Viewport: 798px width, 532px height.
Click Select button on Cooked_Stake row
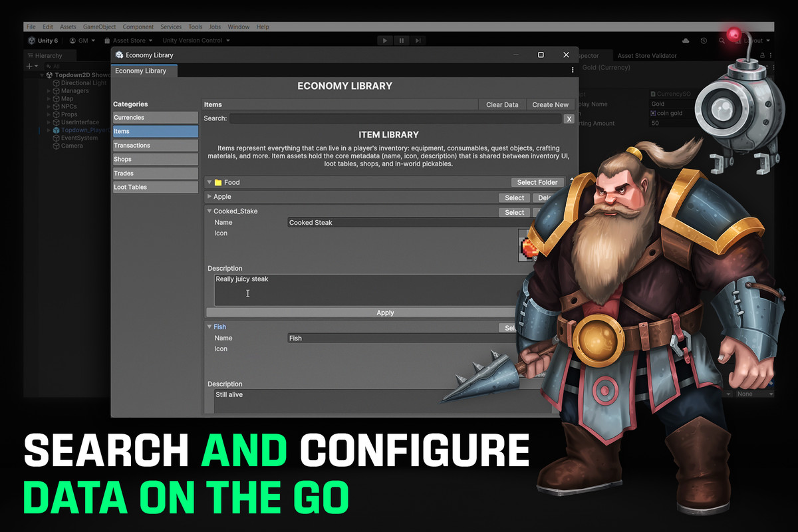click(x=515, y=213)
